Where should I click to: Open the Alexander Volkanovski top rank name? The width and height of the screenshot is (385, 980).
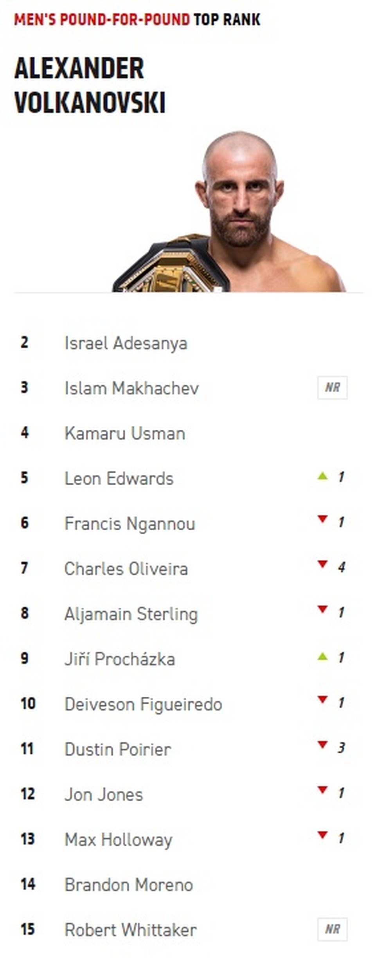90,85
